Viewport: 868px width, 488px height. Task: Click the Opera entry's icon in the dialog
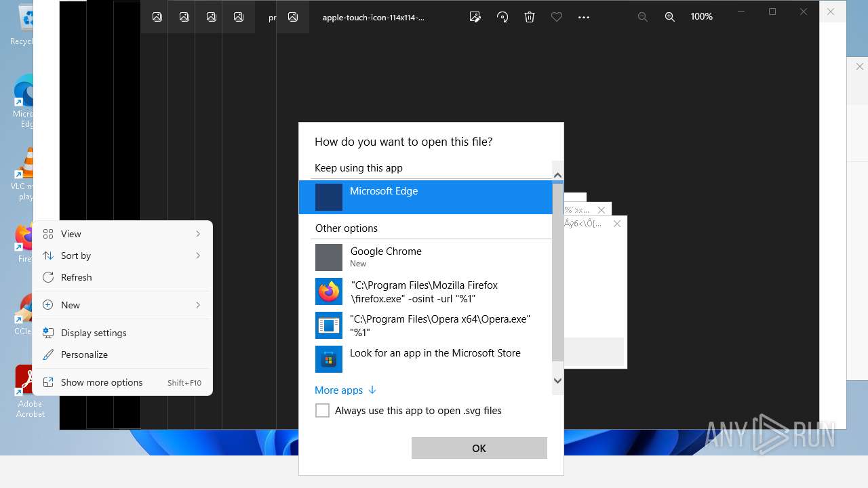coord(329,325)
